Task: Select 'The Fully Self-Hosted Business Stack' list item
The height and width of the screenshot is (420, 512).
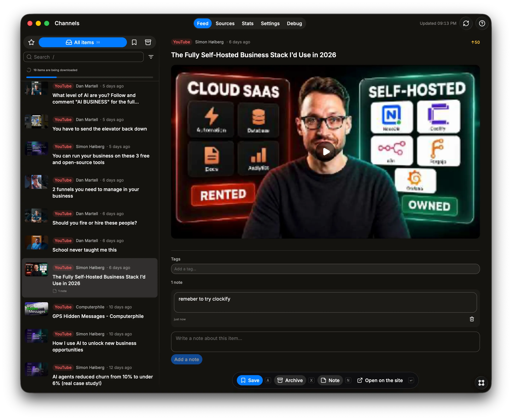Action: coord(90,278)
